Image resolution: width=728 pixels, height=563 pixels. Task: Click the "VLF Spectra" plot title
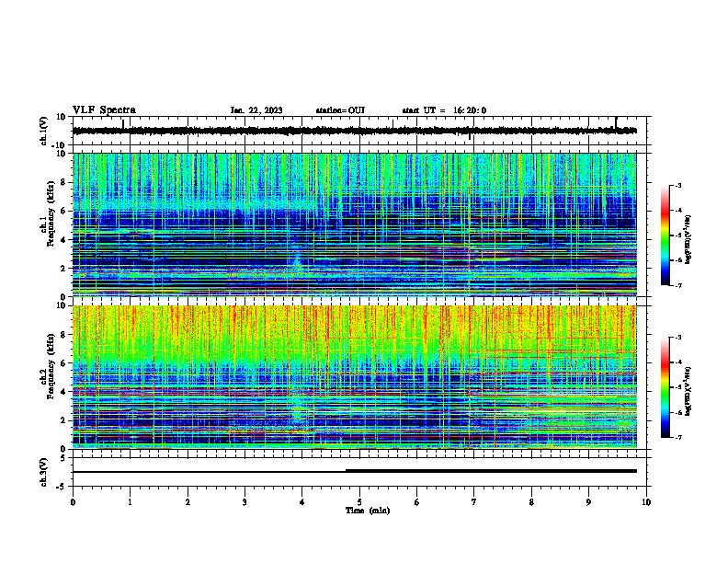[x=104, y=110]
